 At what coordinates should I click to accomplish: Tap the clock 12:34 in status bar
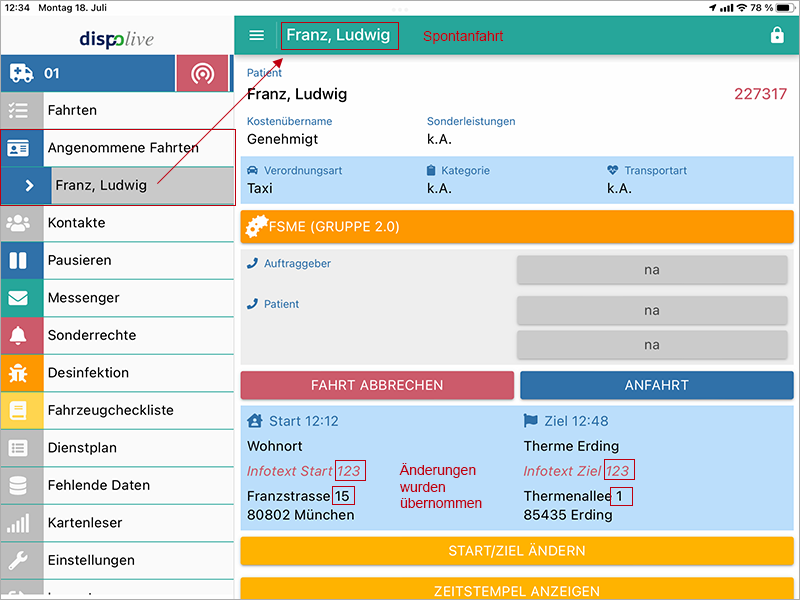coord(17,8)
